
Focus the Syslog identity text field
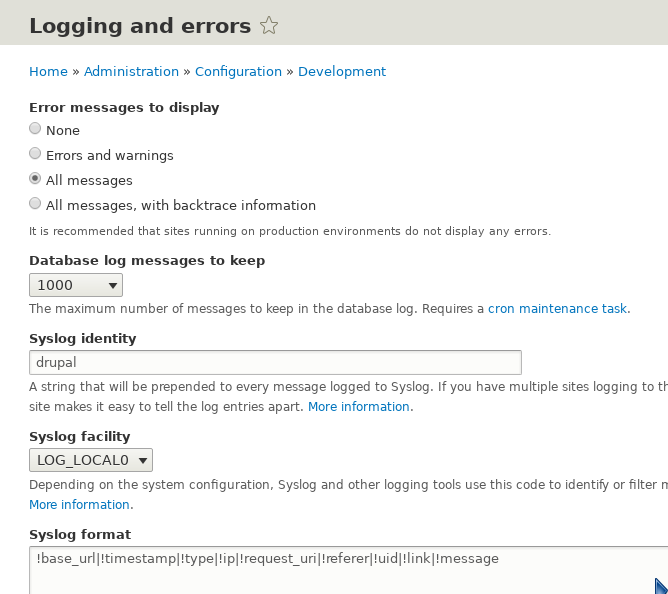coord(275,362)
